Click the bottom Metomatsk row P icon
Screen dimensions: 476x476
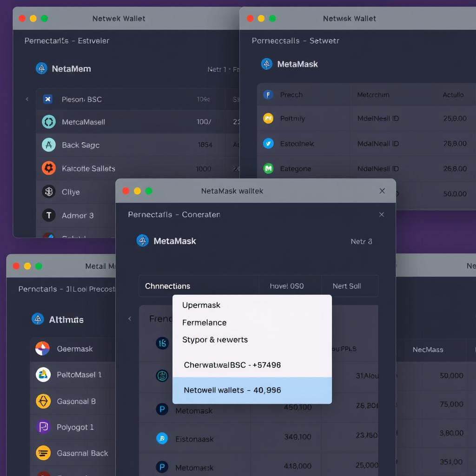click(x=162, y=467)
